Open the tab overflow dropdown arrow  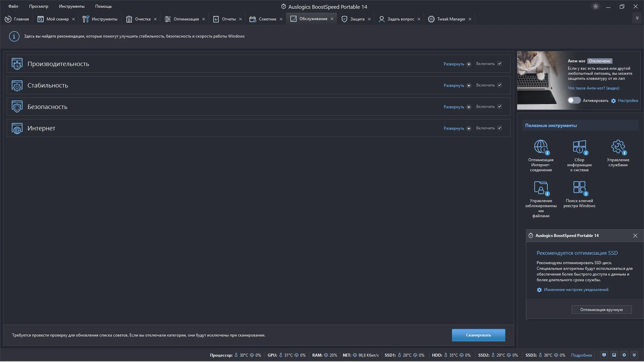[637, 18]
